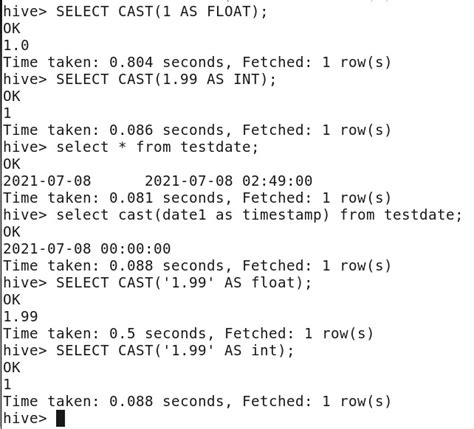Click the first 2021-07-08 date column value

pyautogui.click(x=47, y=181)
